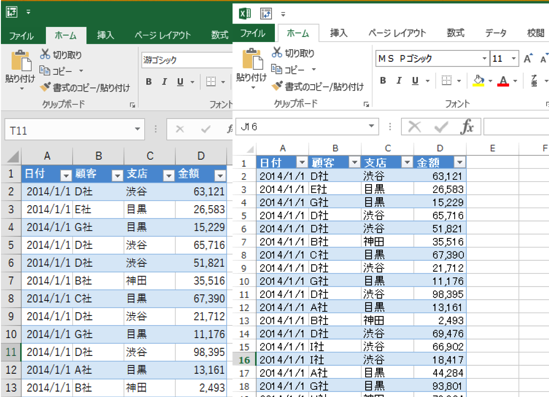
Task: Open 挿入 tab in left window
Action: click(x=105, y=35)
